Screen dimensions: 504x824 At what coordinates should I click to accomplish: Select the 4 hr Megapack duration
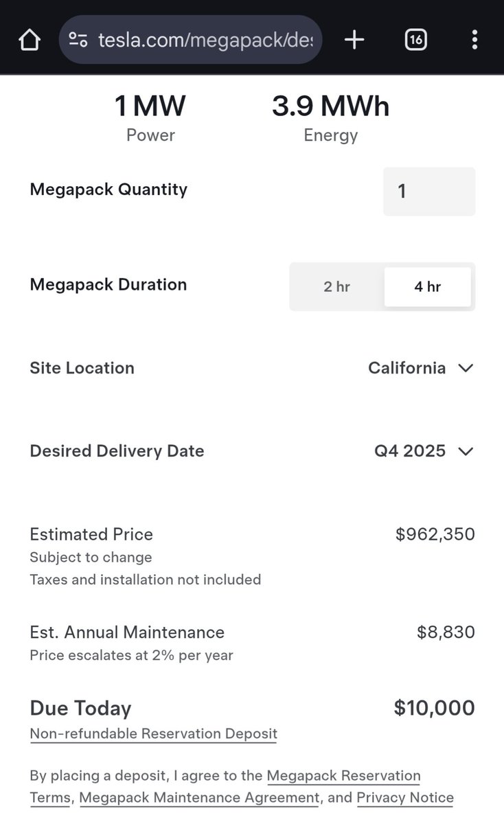428,286
